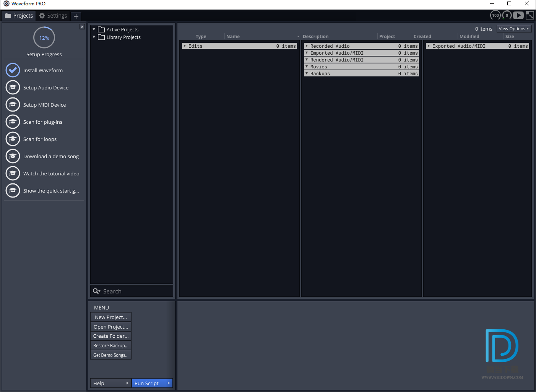Collapse the Edits section

tap(185, 46)
